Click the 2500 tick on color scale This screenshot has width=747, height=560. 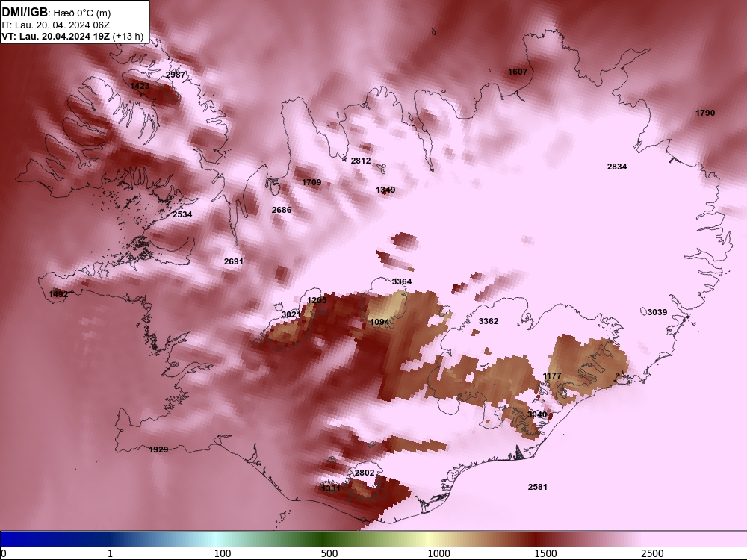[652, 553]
